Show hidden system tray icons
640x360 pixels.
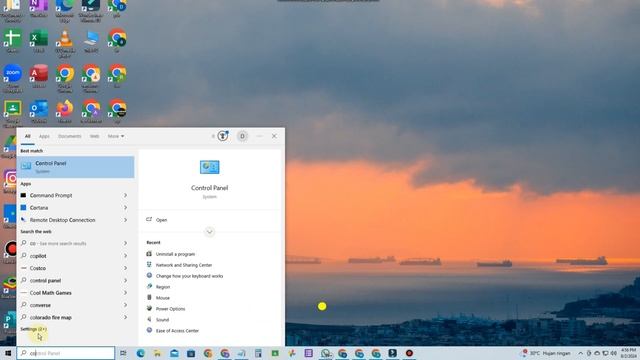coord(580,353)
